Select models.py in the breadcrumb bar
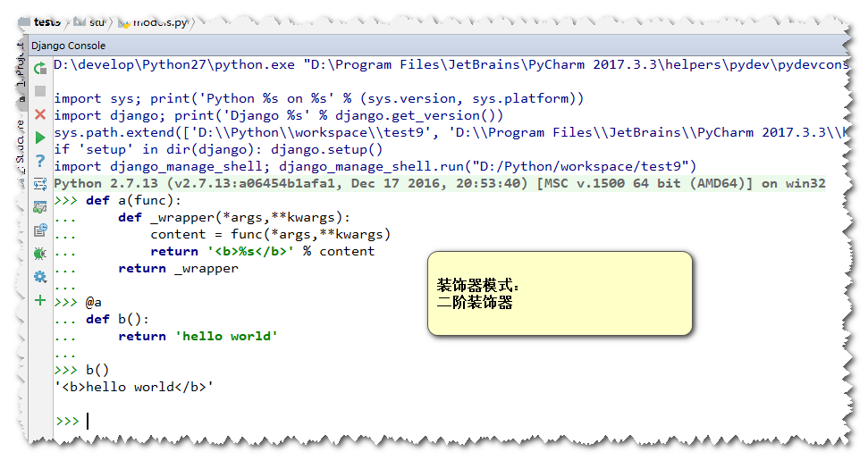Screen dimensions: 868x460 [x=154, y=22]
